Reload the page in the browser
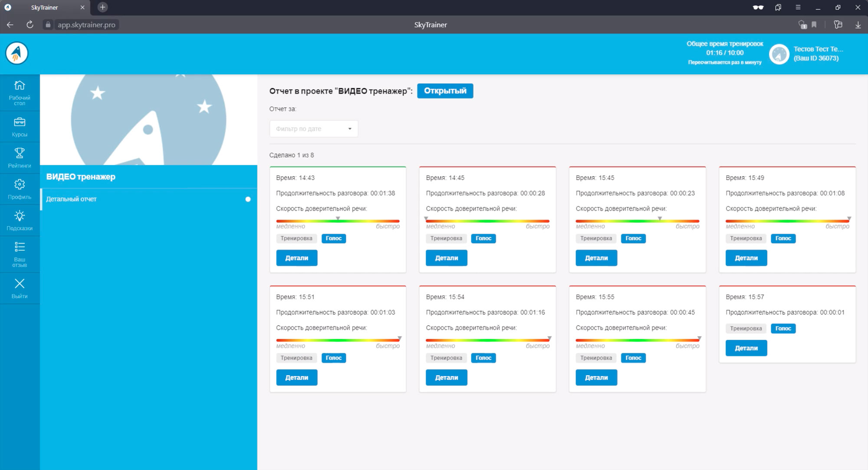This screenshot has height=470, width=868. 30,25
